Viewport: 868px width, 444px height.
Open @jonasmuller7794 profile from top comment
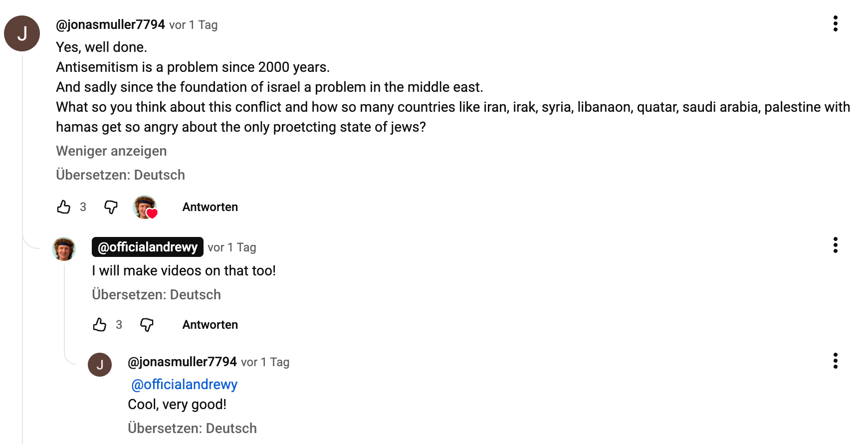pyautogui.click(x=110, y=24)
